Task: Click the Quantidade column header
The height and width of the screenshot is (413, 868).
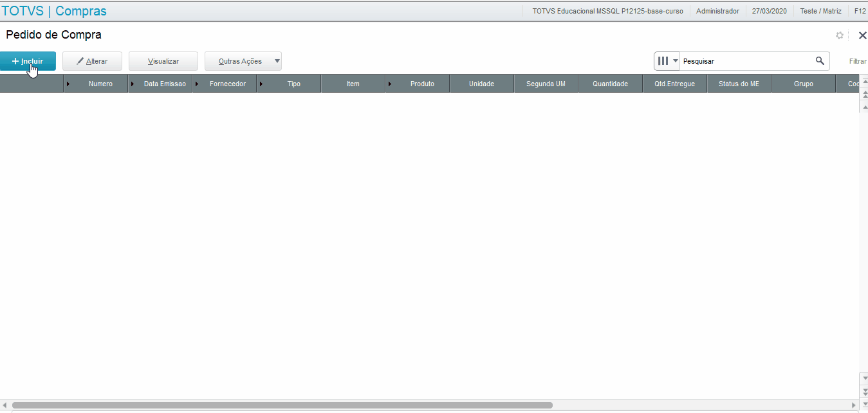Action: coord(610,84)
